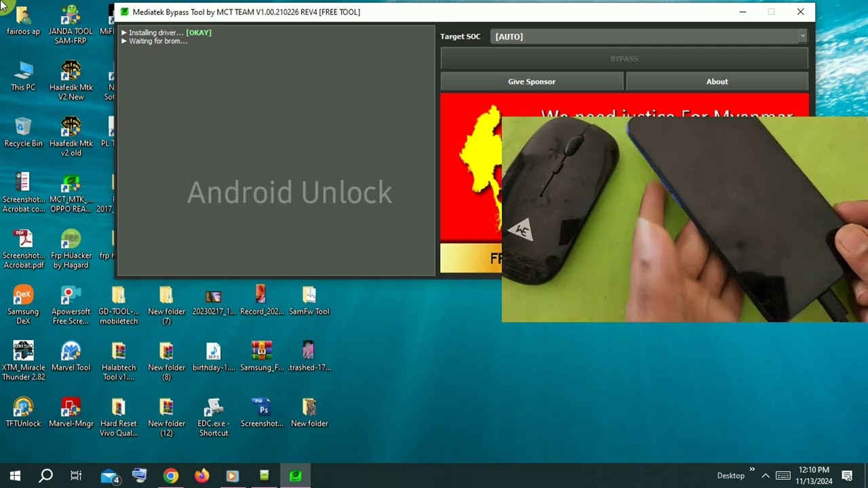
Task: Open Haafedk Mtk V2 New icon
Action: point(71,81)
